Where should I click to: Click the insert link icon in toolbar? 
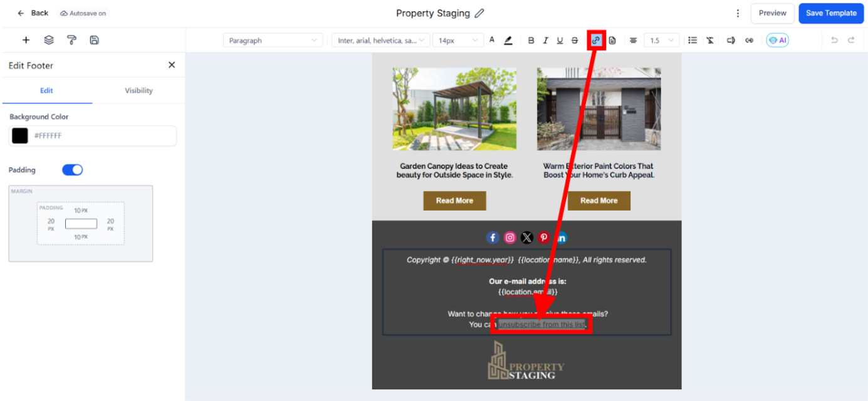596,41
